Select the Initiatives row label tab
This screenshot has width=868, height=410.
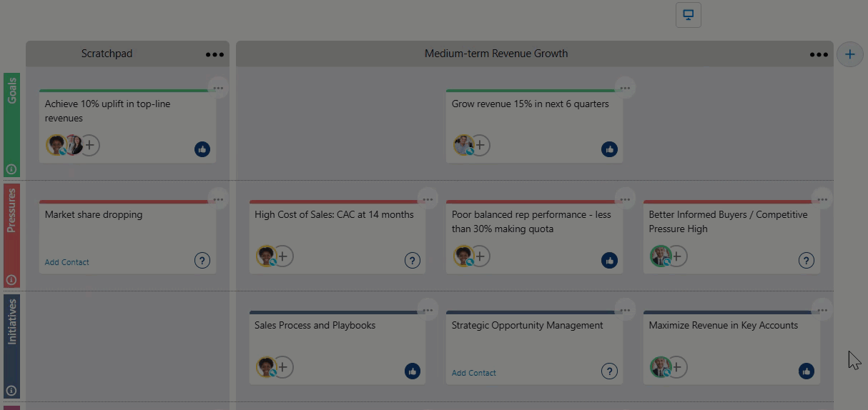click(x=11, y=339)
